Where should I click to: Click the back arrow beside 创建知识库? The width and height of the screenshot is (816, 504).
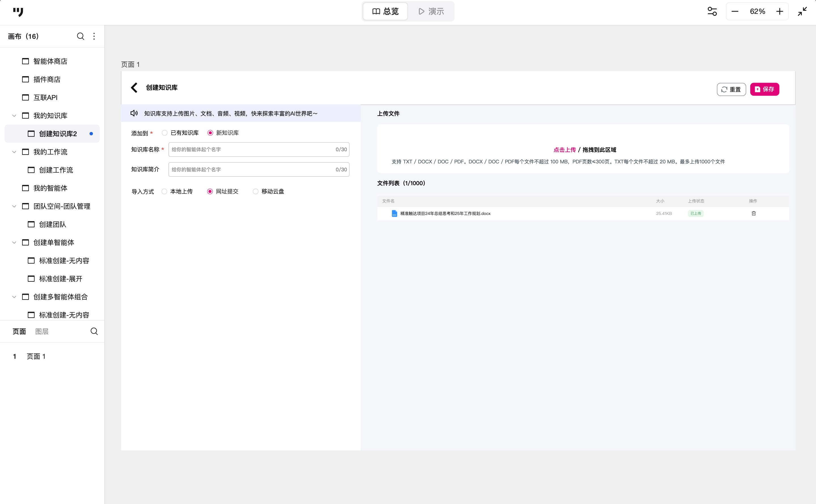(134, 88)
